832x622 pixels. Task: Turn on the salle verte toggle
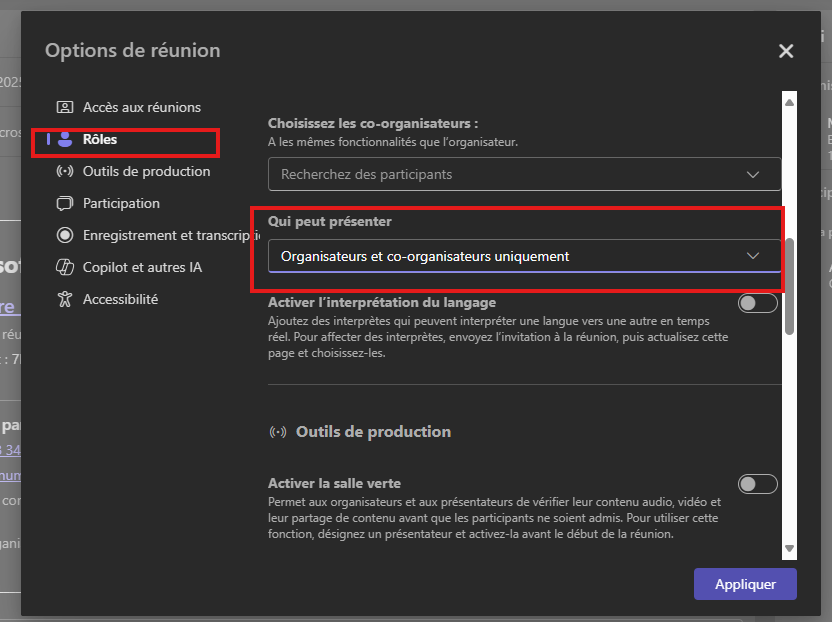(757, 484)
